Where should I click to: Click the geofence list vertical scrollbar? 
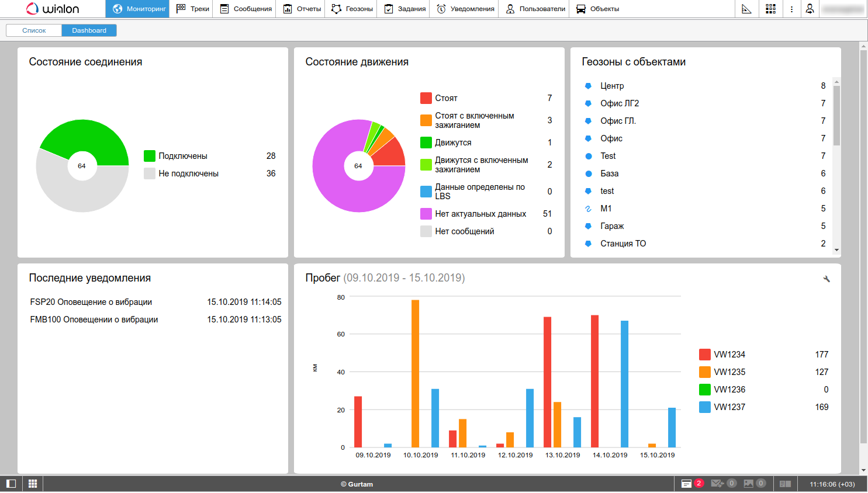click(x=836, y=116)
